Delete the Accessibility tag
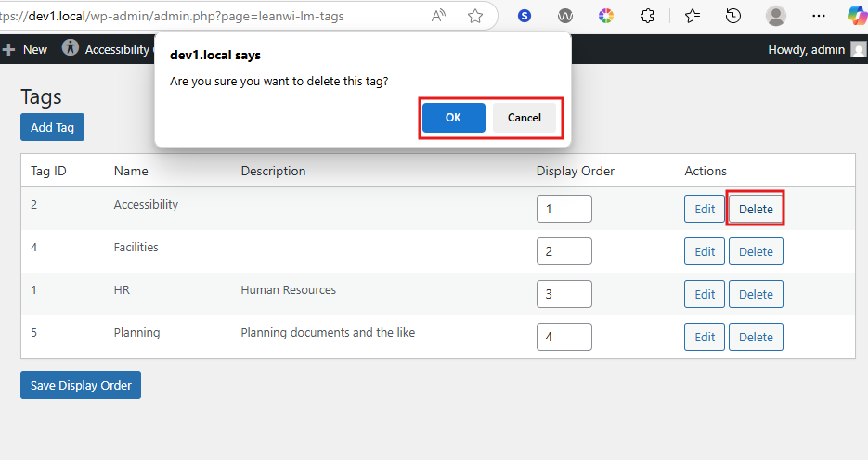The height and width of the screenshot is (460, 868). pos(756,209)
